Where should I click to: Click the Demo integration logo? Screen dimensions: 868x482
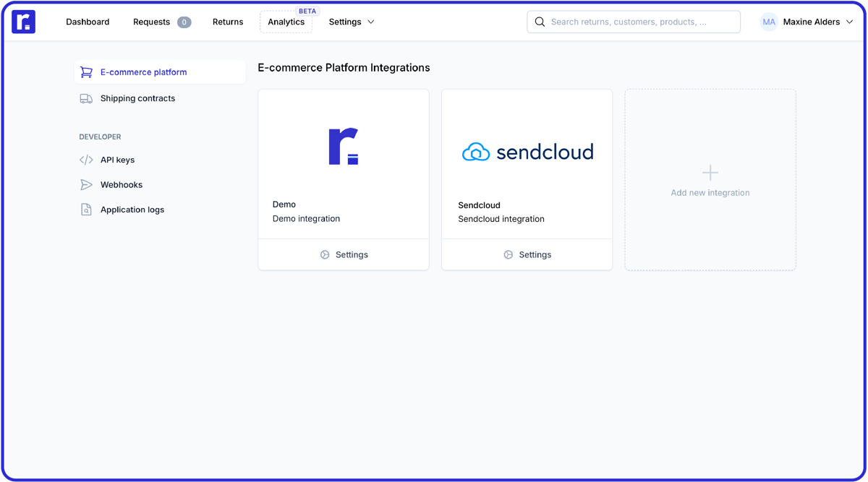coord(344,146)
